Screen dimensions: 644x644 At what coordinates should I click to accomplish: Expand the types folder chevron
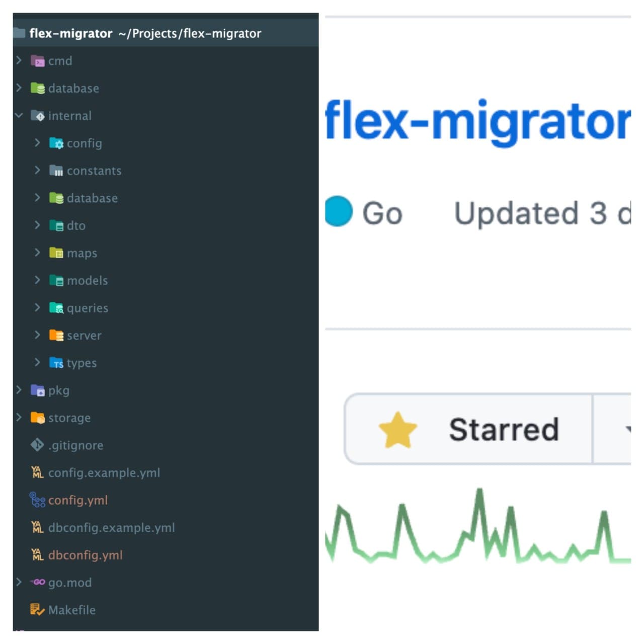point(37,362)
